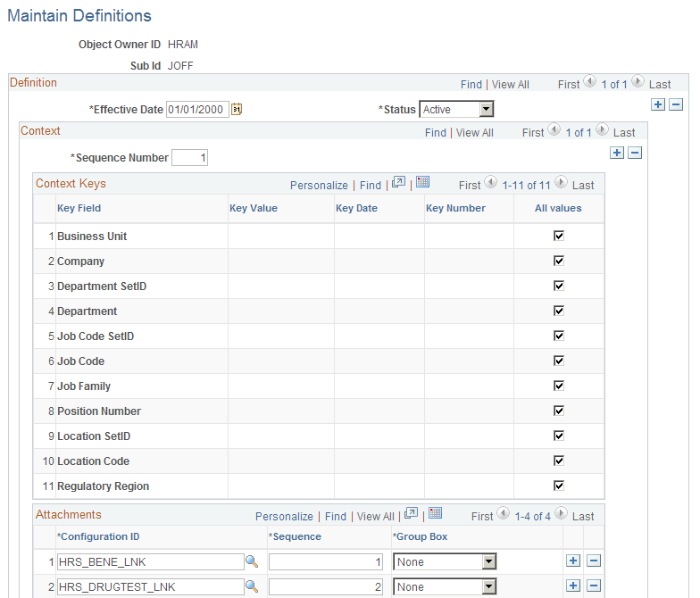Personalize the Attachments grid
This screenshot has height=598, width=700.
[x=284, y=517]
